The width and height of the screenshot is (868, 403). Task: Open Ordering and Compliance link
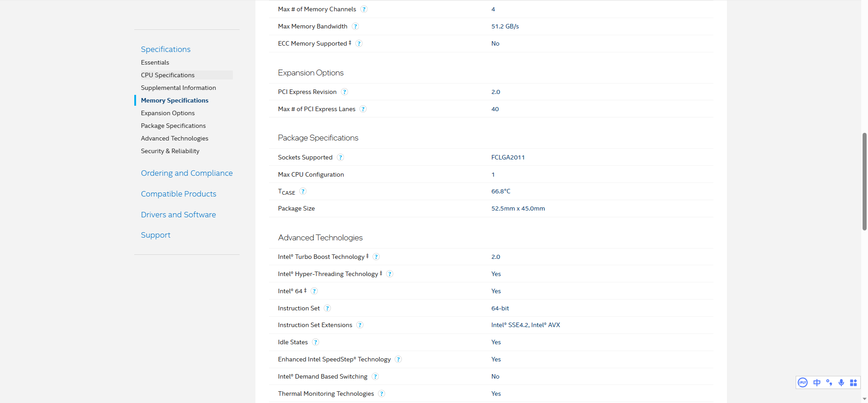click(187, 173)
